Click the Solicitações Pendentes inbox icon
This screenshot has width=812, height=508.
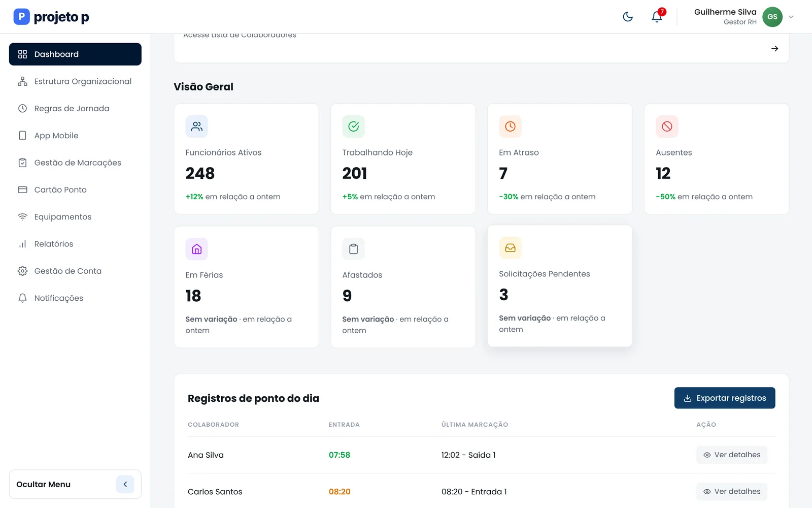[511, 248]
